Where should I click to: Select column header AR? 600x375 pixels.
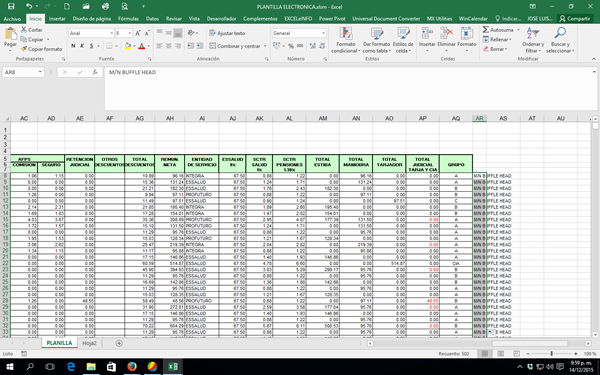(x=479, y=119)
